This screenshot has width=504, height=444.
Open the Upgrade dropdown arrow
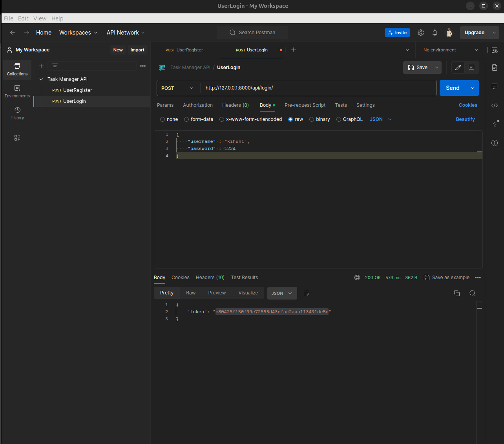point(494,33)
